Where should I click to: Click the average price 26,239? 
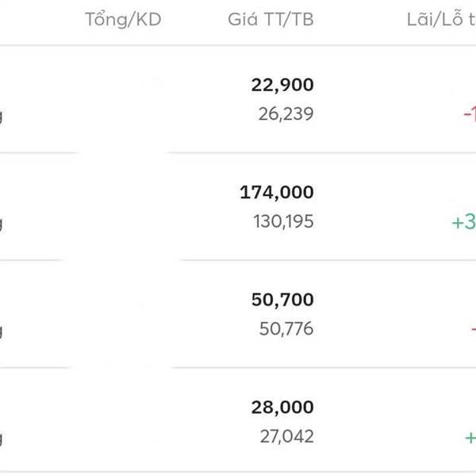[x=286, y=114]
